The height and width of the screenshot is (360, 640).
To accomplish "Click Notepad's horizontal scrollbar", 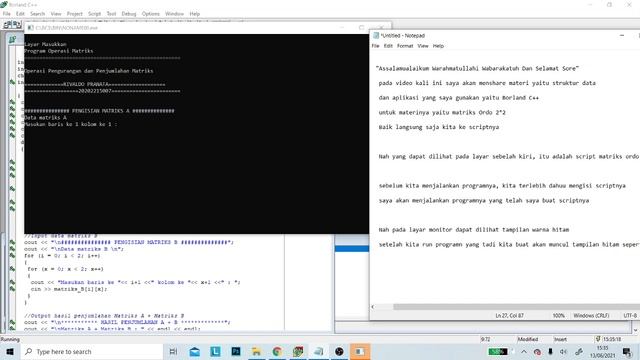I will pos(516,307).
